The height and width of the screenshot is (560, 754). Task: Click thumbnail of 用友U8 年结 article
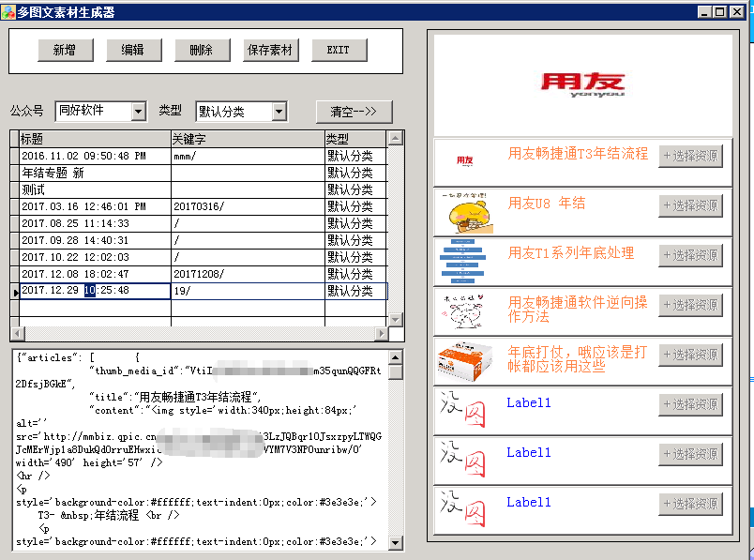pyautogui.click(x=464, y=213)
